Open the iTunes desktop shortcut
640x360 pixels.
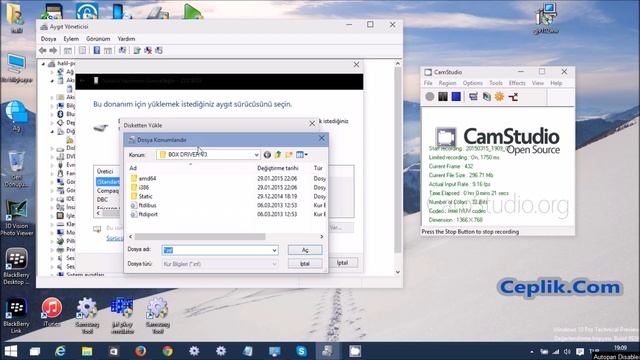point(52,313)
